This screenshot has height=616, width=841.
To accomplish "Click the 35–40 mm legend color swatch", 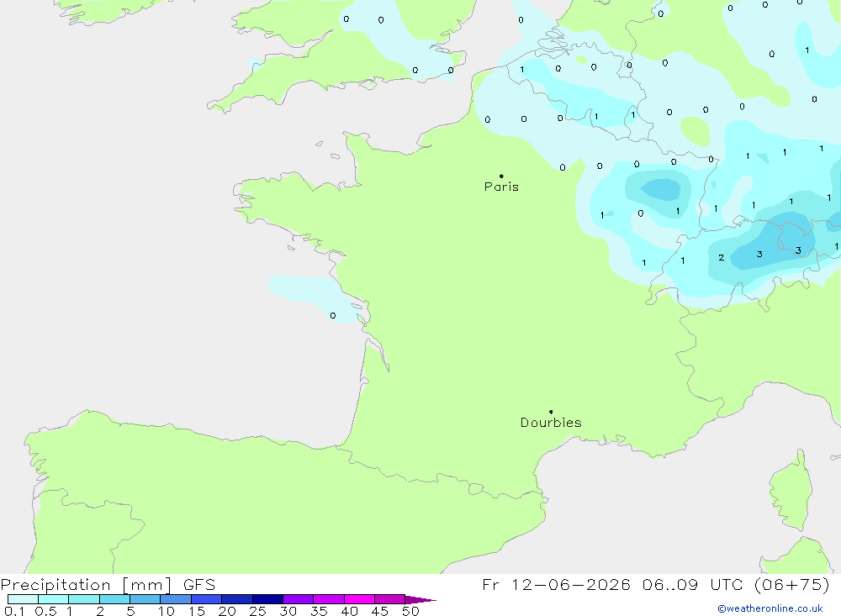I will pos(329,599).
